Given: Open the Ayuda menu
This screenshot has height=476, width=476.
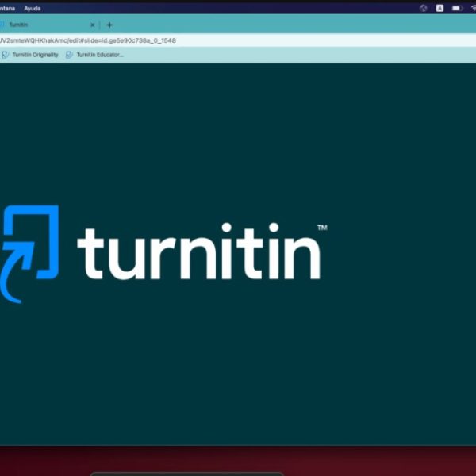Looking at the screenshot, I should pos(33,9).
